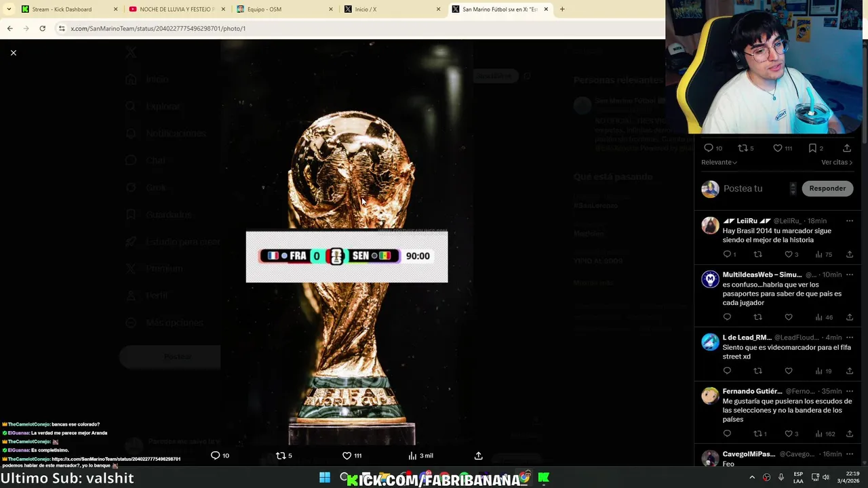Click the France vs Senegal scoreboard image

(x=347, y=256)
